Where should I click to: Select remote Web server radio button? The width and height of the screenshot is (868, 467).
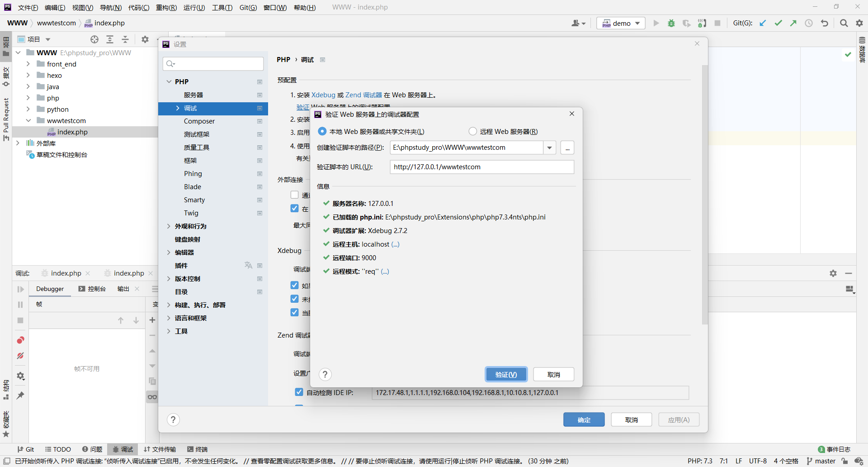point(473,131)
